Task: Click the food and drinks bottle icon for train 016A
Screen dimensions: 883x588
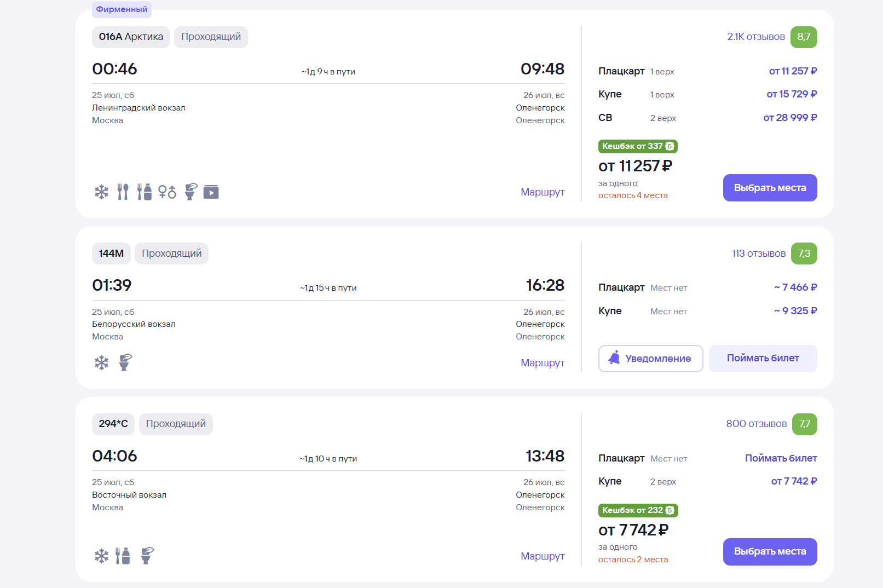Action: pyautogui.click(x=145, y=192)
